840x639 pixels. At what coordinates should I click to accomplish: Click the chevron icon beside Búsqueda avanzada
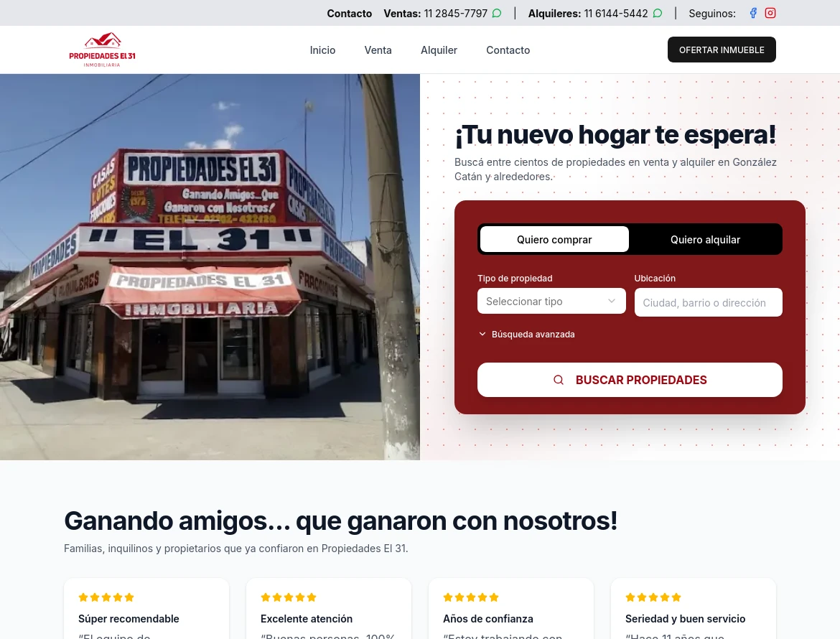482,335
